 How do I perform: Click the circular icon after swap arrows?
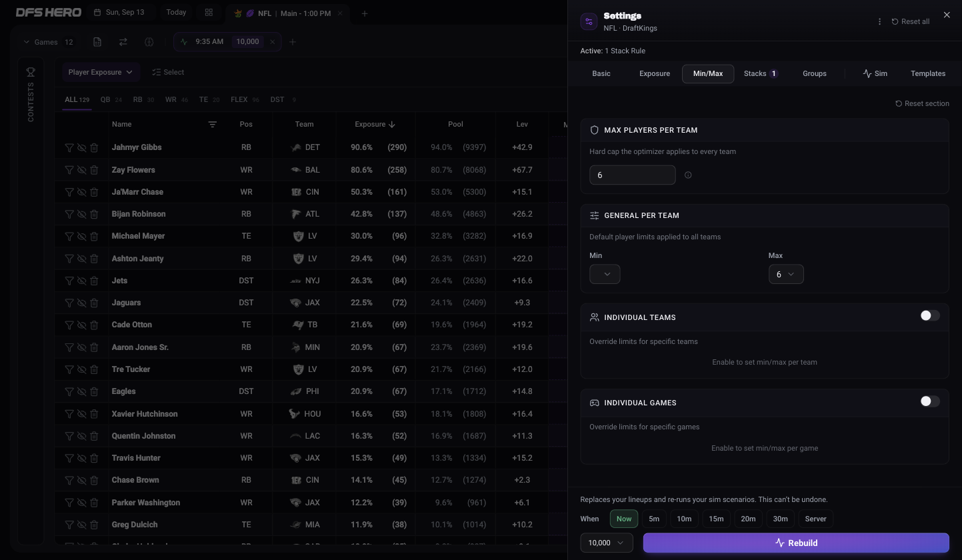coord(149,42)
